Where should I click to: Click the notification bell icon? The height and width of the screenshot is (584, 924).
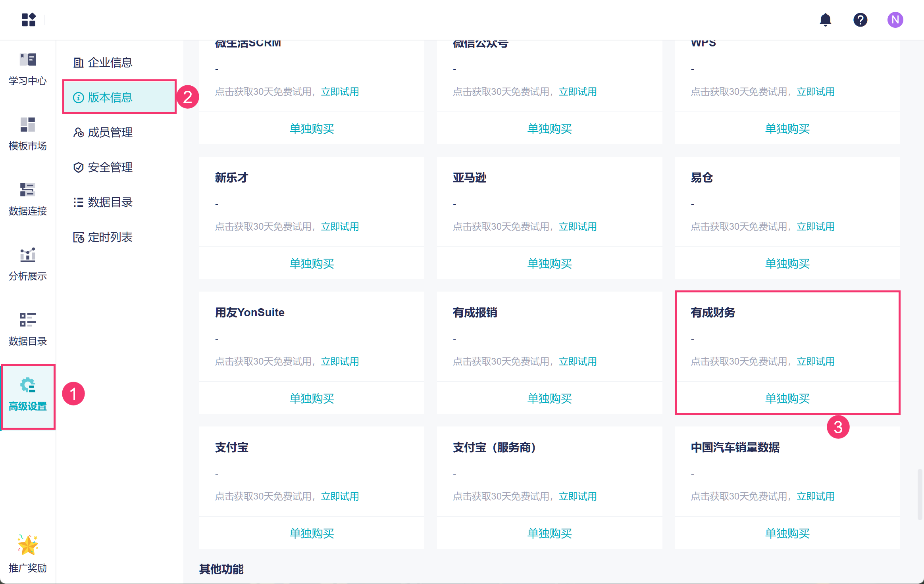[825, 20]
